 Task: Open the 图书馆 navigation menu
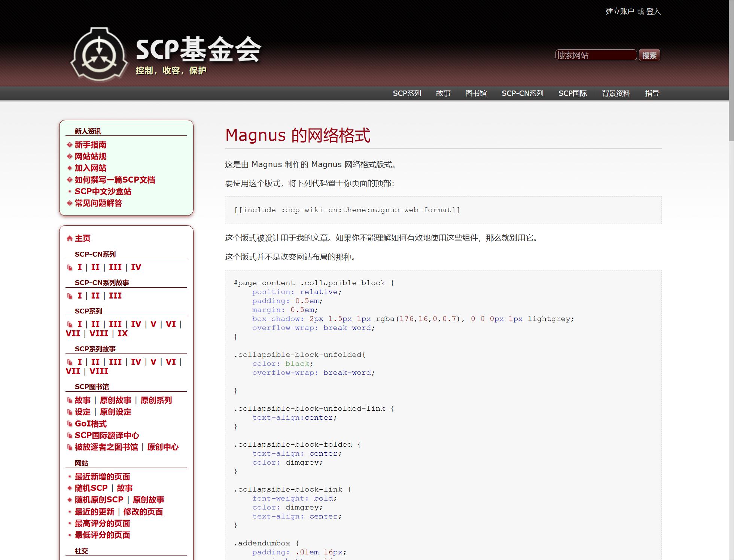tap(476, 93)
